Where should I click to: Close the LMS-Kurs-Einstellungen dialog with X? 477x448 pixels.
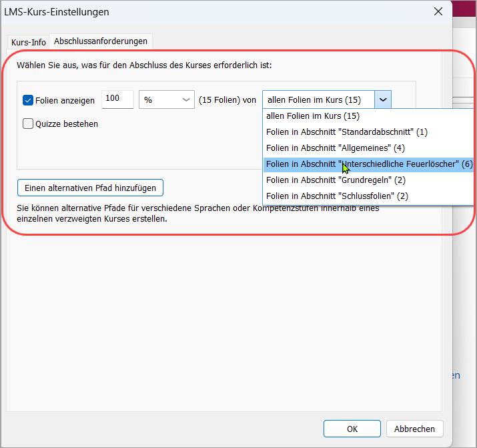[438, 12]
